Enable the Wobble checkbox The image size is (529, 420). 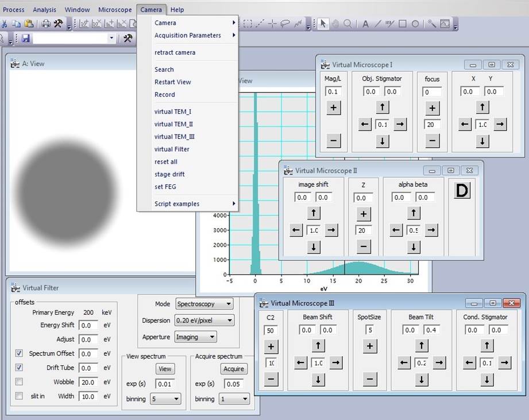point(19,382)
